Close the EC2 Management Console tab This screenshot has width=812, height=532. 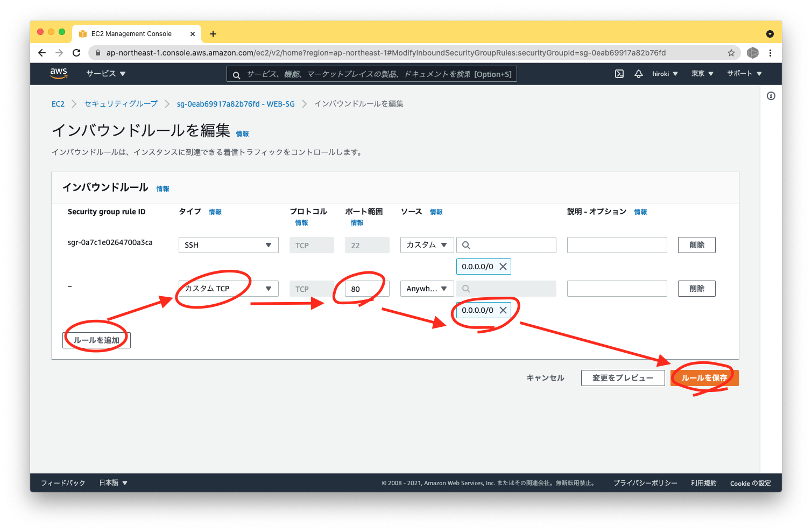click(193, 34)
